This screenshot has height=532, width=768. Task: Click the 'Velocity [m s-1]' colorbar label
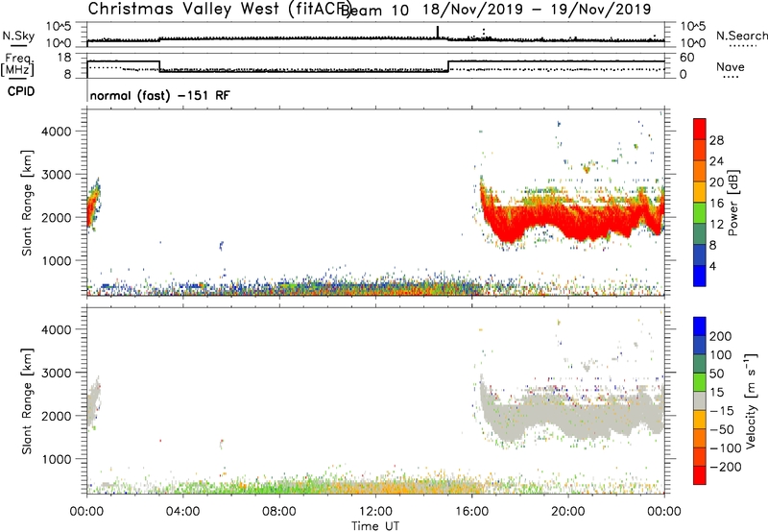pyautogui.click(x=751, y=400)
